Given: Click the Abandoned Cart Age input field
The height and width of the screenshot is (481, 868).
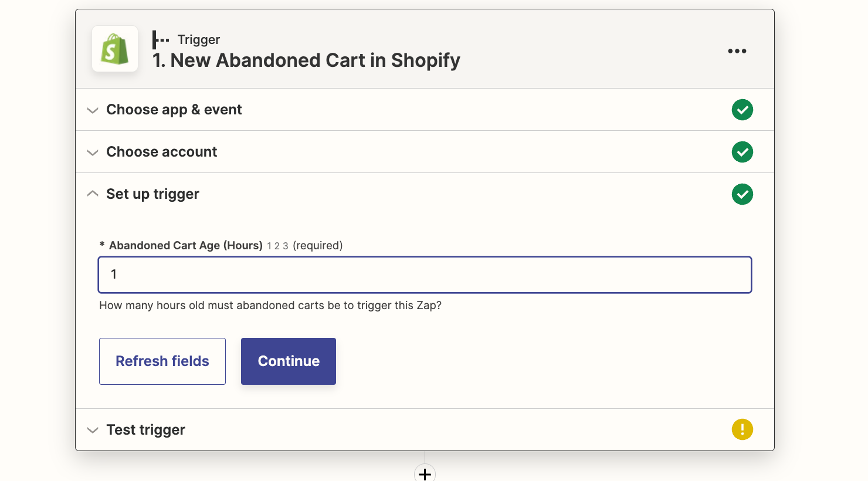Looking at the screenshot, I should pos(425,275).
